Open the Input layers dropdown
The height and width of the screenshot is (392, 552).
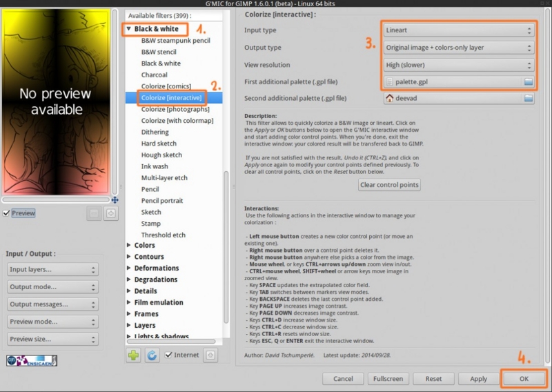tap(53, 269)
